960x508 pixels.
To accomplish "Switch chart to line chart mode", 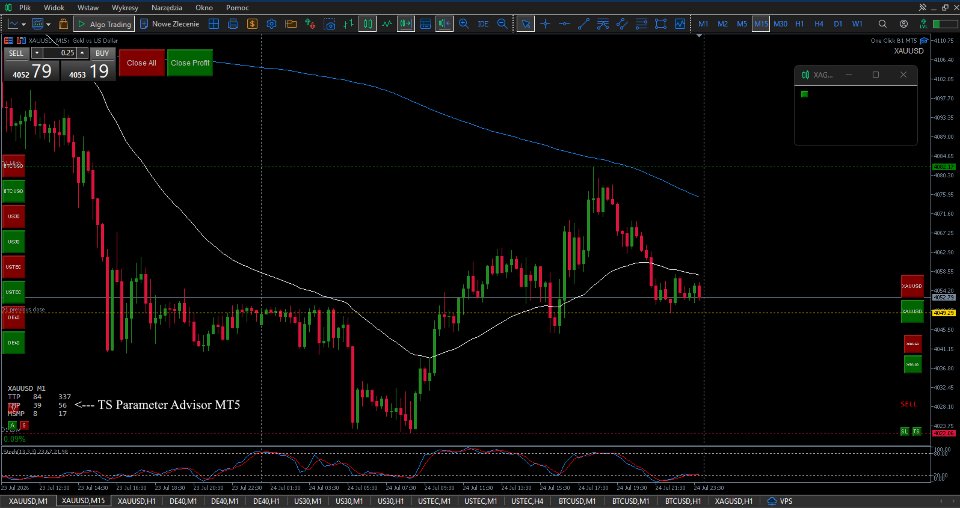I will point(386,24).
